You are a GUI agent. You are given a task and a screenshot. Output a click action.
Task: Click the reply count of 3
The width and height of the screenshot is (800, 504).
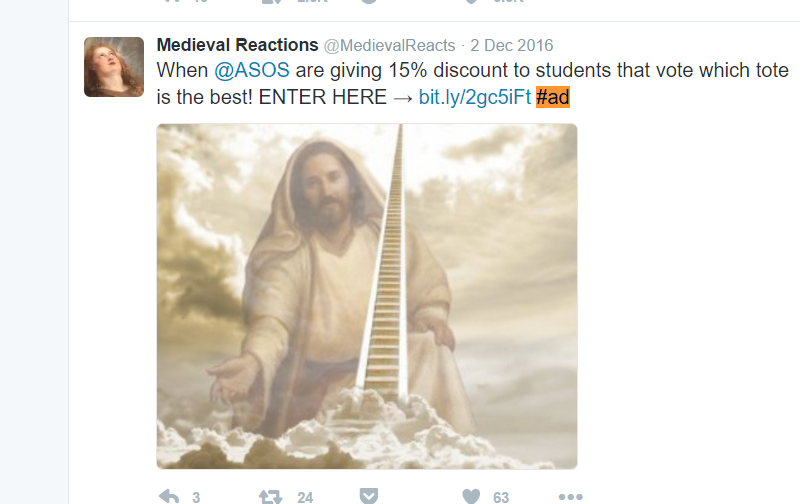pos(196,497)
